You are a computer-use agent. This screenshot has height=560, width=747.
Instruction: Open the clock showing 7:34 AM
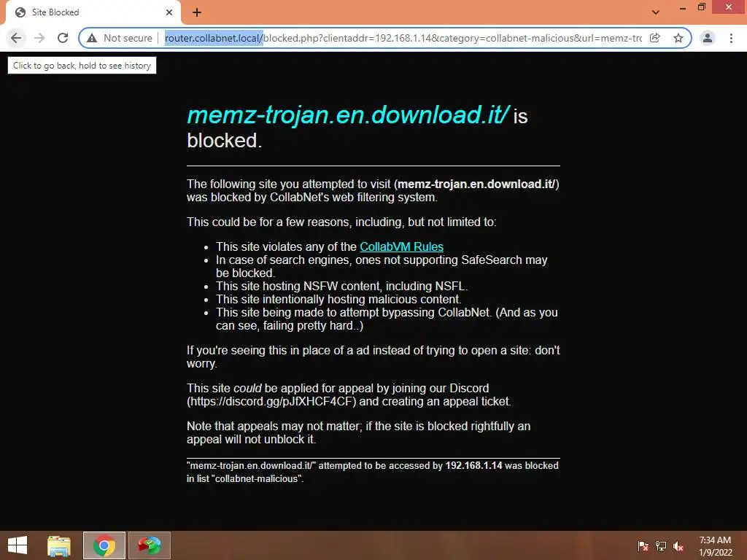coord(715,546)
